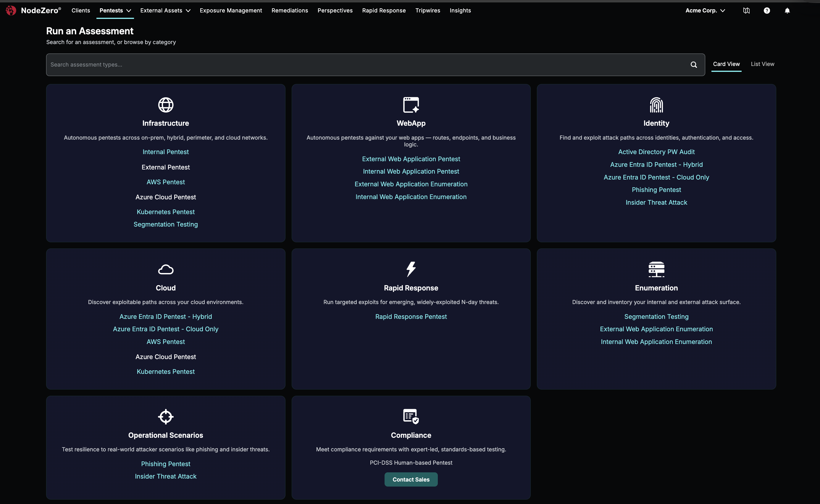
Task: Open Phishing Pentest under Operational Scenarios
Action: click(166, 464)
